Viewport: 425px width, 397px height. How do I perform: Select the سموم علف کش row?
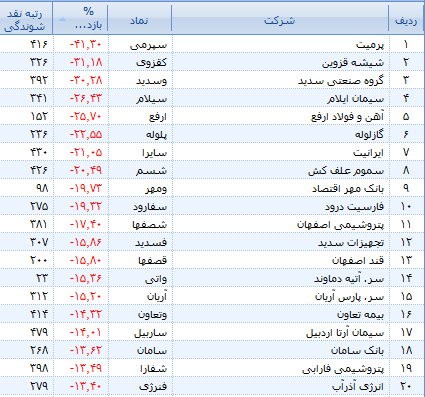coord(212,170)
